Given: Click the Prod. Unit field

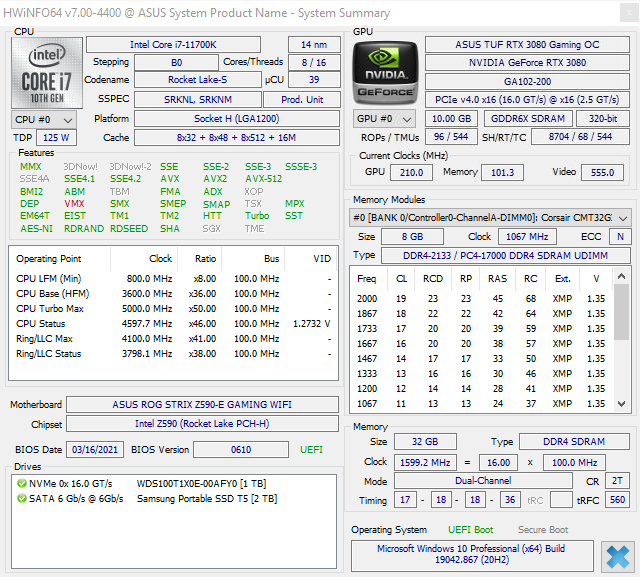Looking at the screenshot, I should [302, 100].
